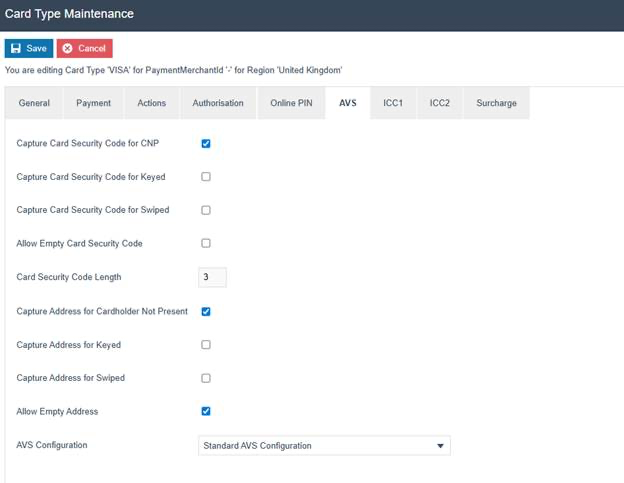
Task: Enable Capture Card Security Code for Keyed
Action: 206,177
